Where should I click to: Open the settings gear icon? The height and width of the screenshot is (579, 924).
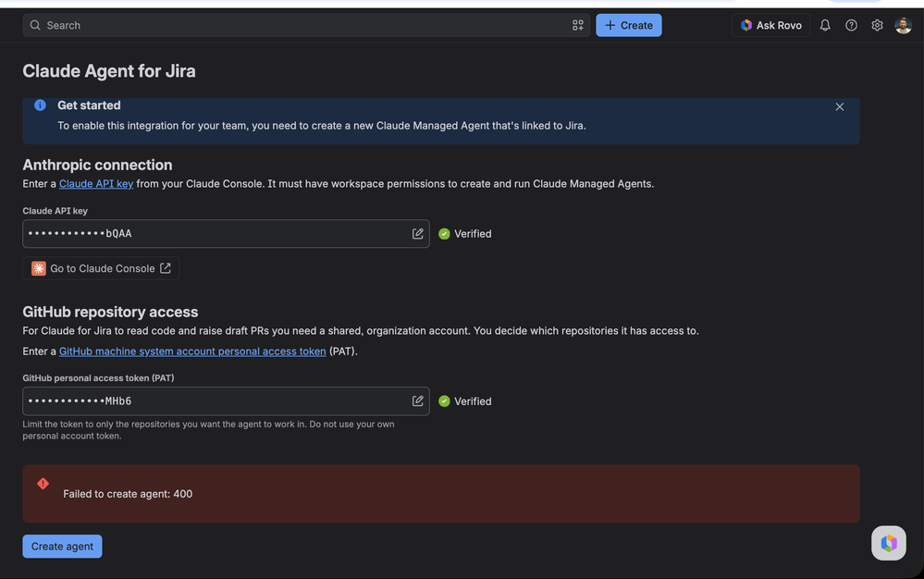click(x=877, y=25)
